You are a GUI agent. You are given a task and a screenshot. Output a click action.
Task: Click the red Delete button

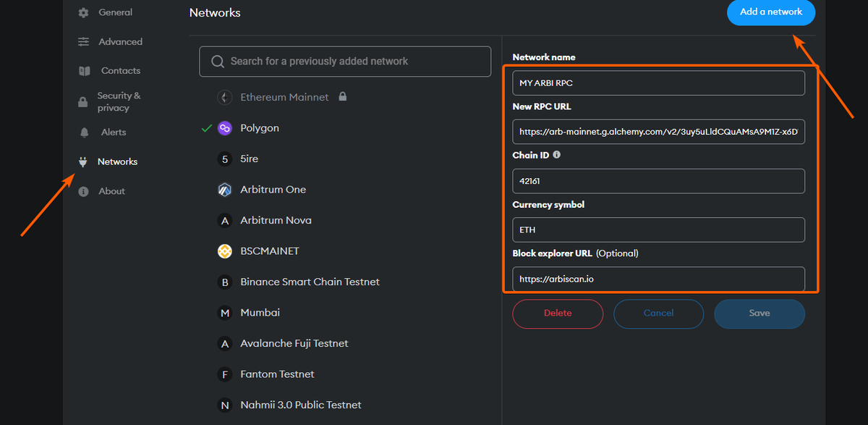pyautogui.click(x=558, y=314)
